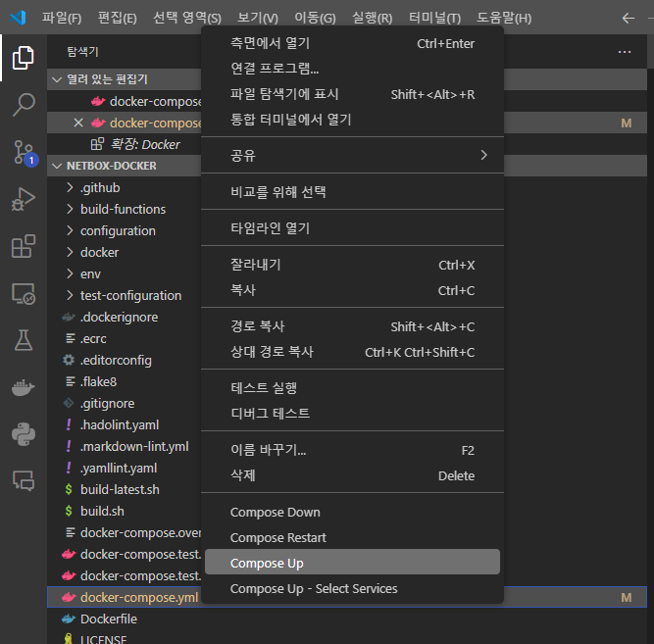The width and height of the screenshot is (654, 644).
Task: Open the Explorer view in activity bar
Action: [x=23, y=58]
